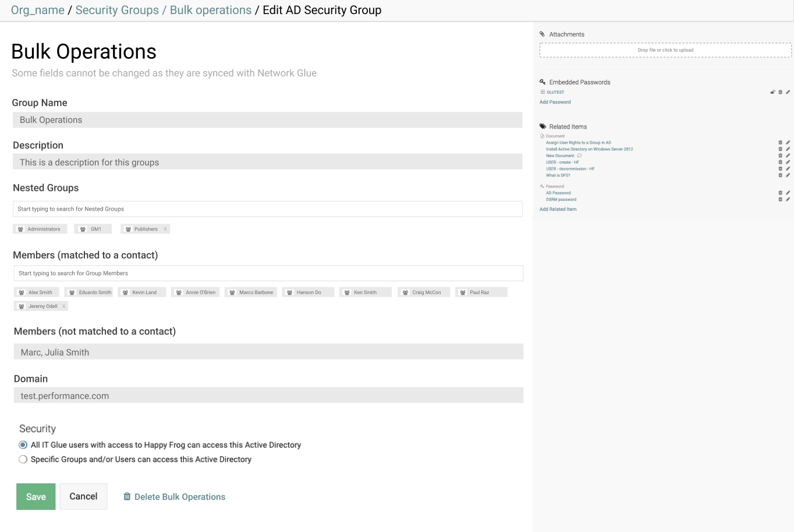Expand the OLUTEST password entry
794x532 pixels.
pos(543,92)
